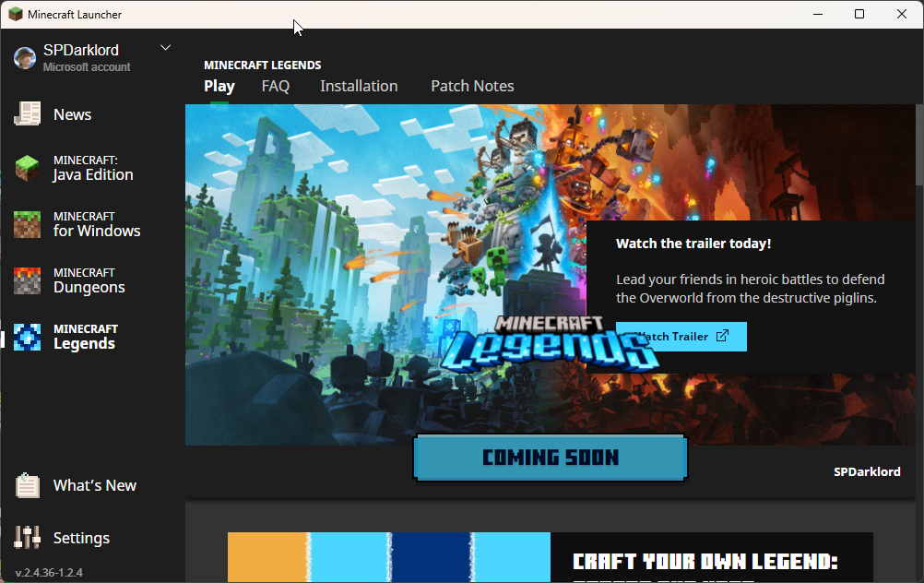Click the Watch the trailer today! heading
The height and width of the screenshot is (583, 924).
point(693,244)
